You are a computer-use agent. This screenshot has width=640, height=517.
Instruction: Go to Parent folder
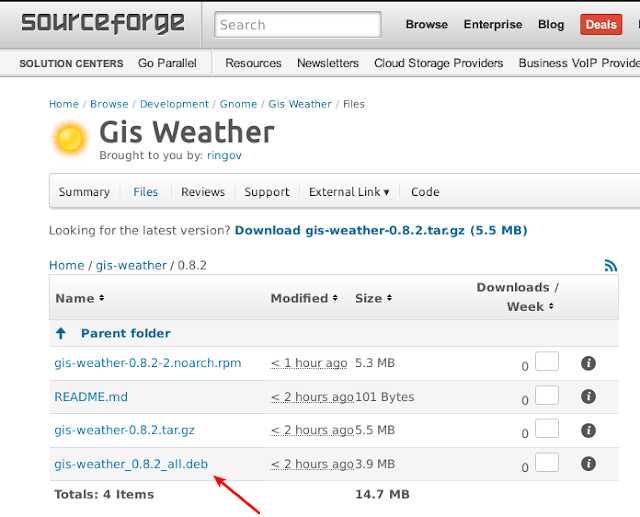126,333
